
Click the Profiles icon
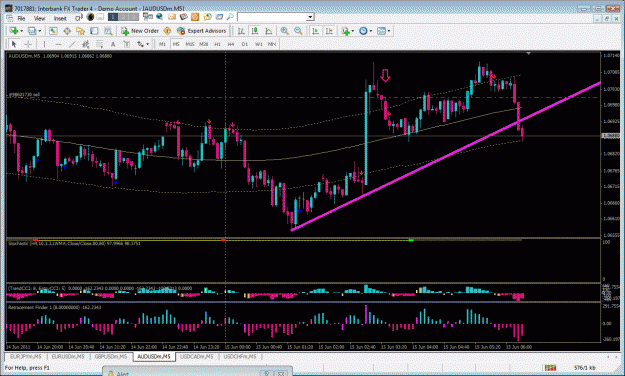click(x=32, y=31)
